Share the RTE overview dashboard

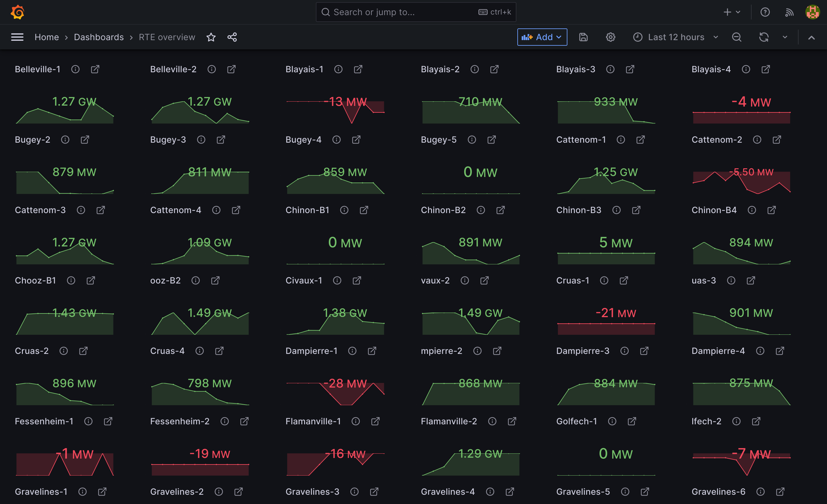click(232, 37)
